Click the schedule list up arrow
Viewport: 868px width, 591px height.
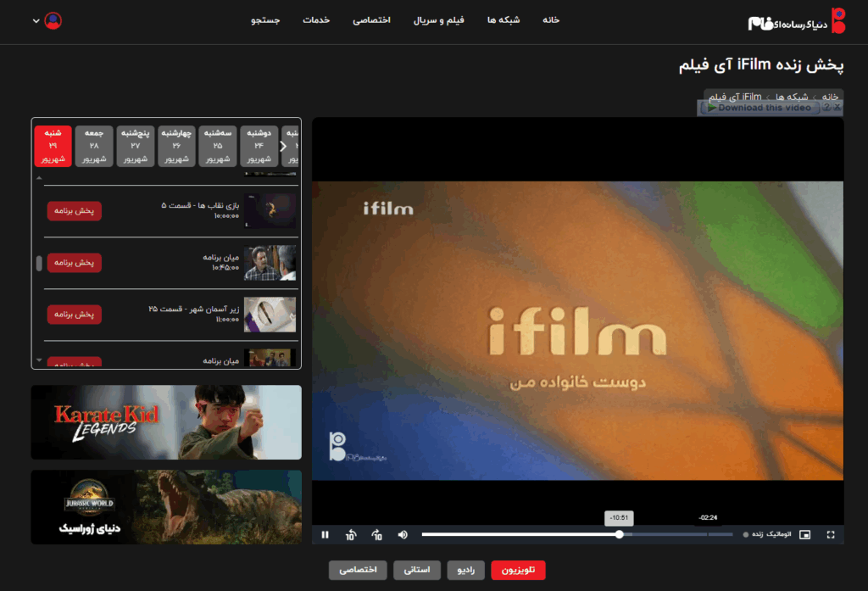point(39,178)
